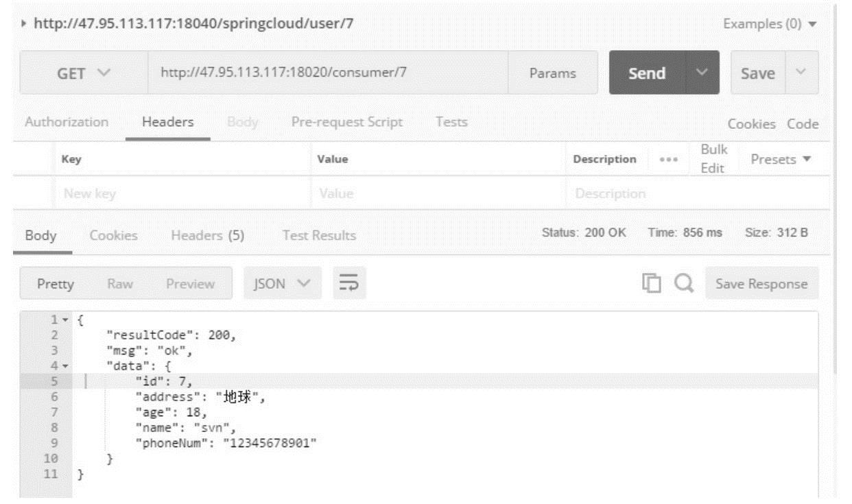This screenshot has width=852, height=504.
Task: Click the copy response to clipboard icon
Action: coord(650,284)
